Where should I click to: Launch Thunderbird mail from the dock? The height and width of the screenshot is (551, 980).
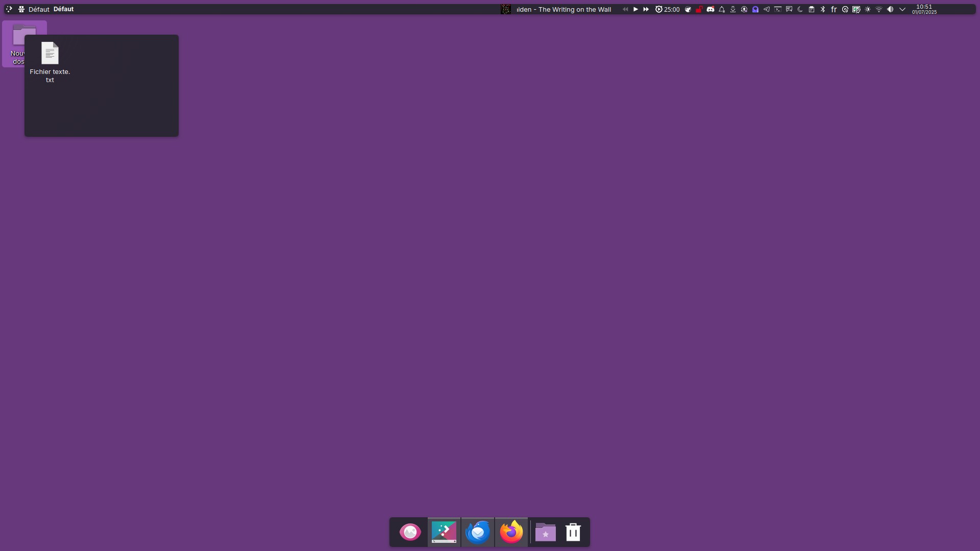click(478, 532)
